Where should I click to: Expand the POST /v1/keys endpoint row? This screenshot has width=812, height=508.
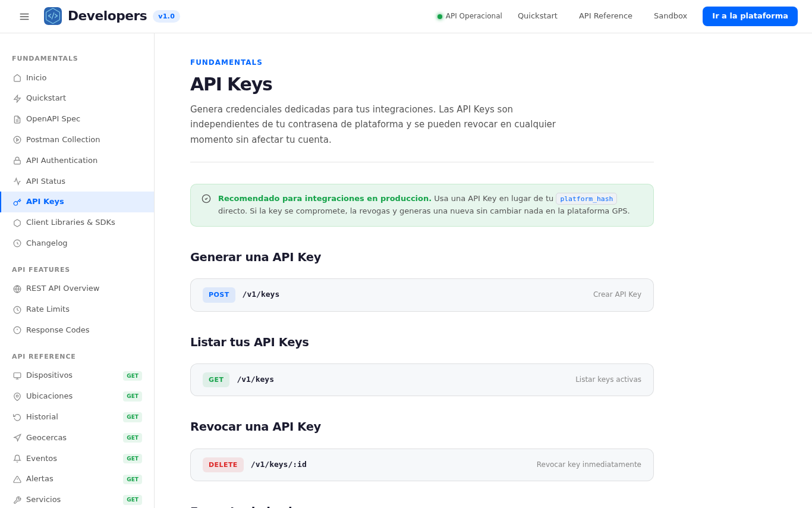pos(422,295)
